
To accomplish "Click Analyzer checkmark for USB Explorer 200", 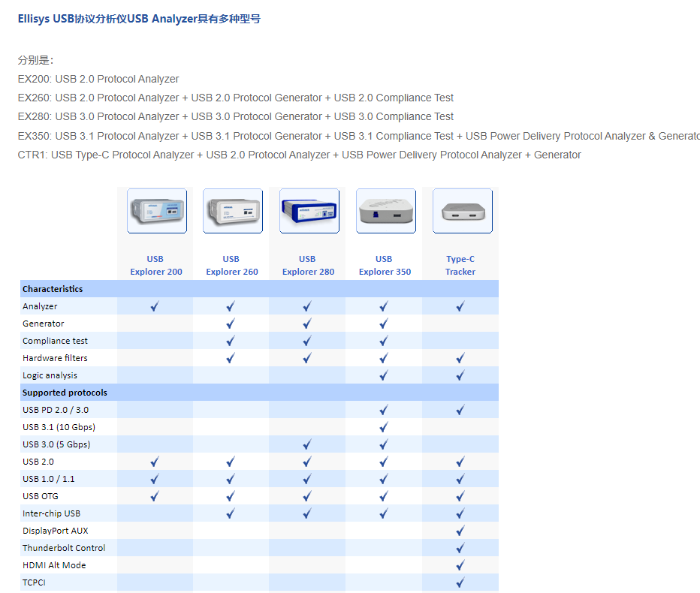I will [x=155, y=306].
